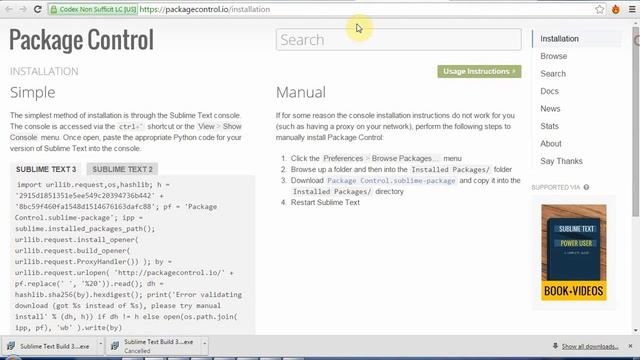Viewport: 640px width, 360px height.
Task: Open Say Thanks in the side navigation
Action: pyautogui.click(x=561, y=161)
